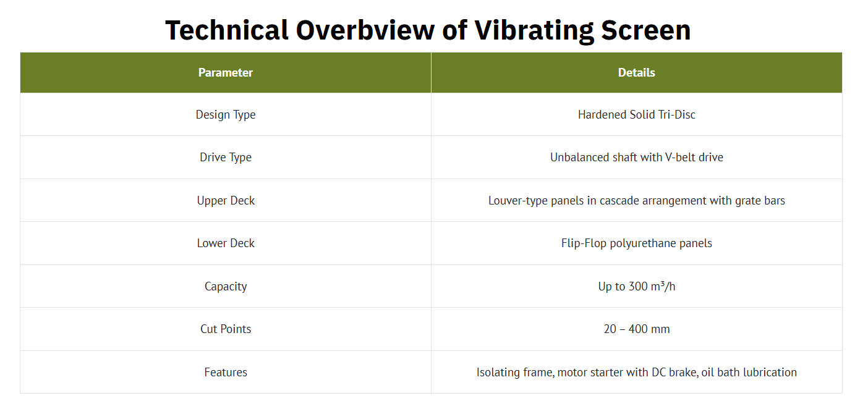This screenshot has width=868, height=401.
Task: Click the Lower Deck cell
Action: tap(226, 243)
